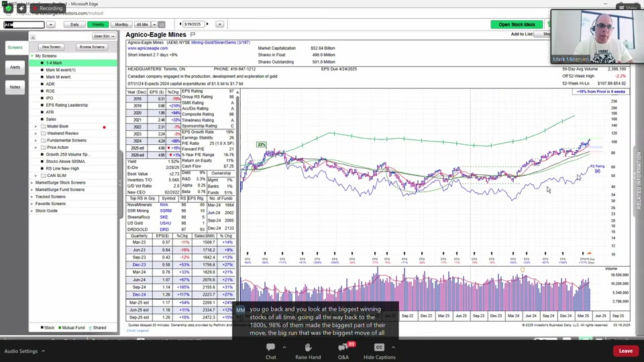Click the data table scrollbar up arrow
The image size is (644, 362).
click(237, 93)
